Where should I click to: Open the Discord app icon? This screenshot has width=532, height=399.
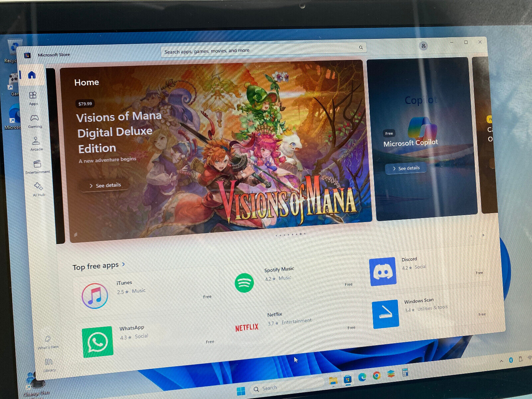pyautogui.click(x=383, y=272)
